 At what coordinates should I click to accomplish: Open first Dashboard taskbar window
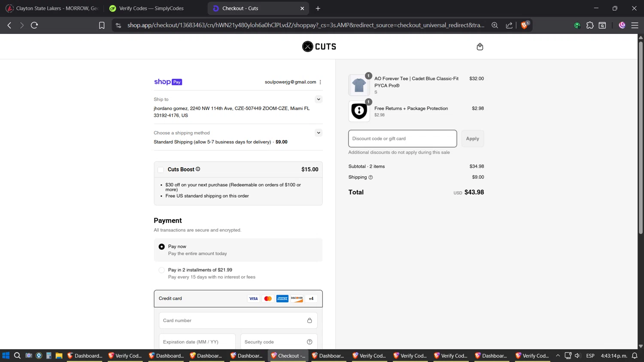tap(85, 356)
